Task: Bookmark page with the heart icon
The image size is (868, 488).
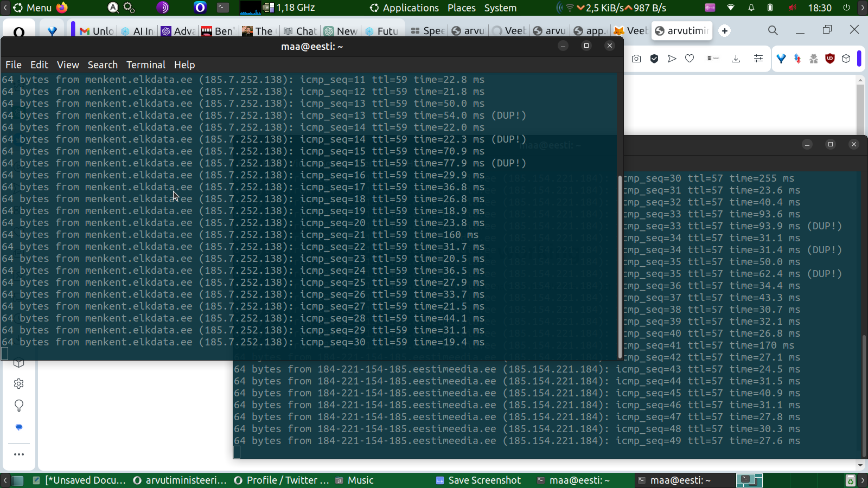Action: 690,59
